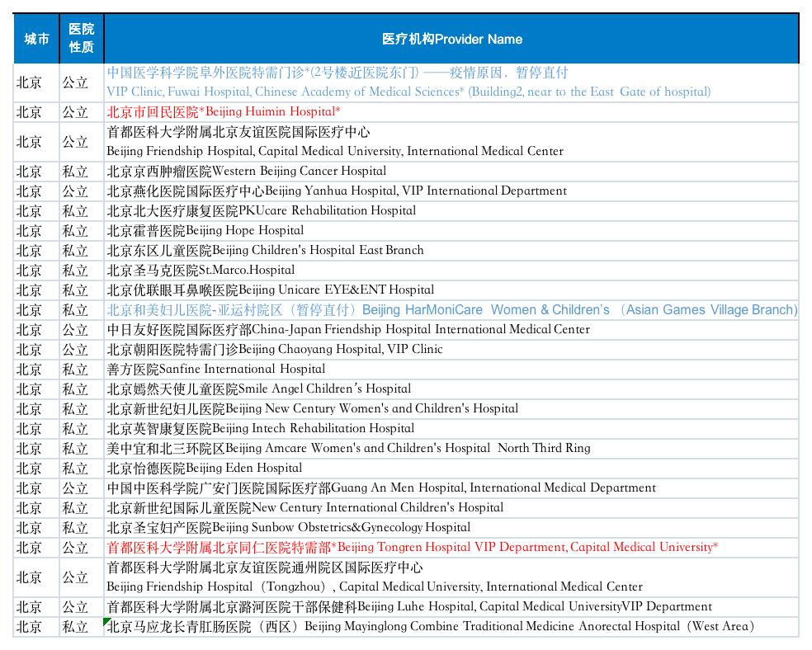Select 私立 cell in Western Beijing Cancer row
Screen dimensions: 812x650
tap(82, 172)
